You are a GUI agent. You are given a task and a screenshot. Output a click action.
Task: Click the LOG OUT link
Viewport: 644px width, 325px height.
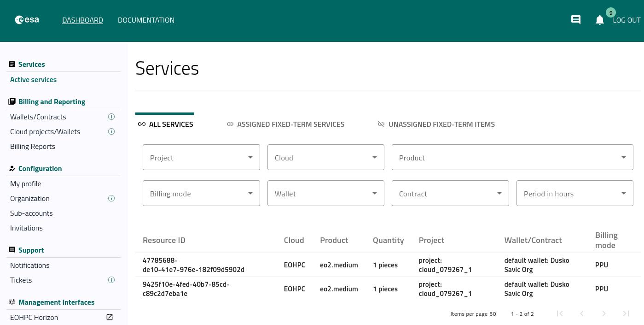click(627, 20)
